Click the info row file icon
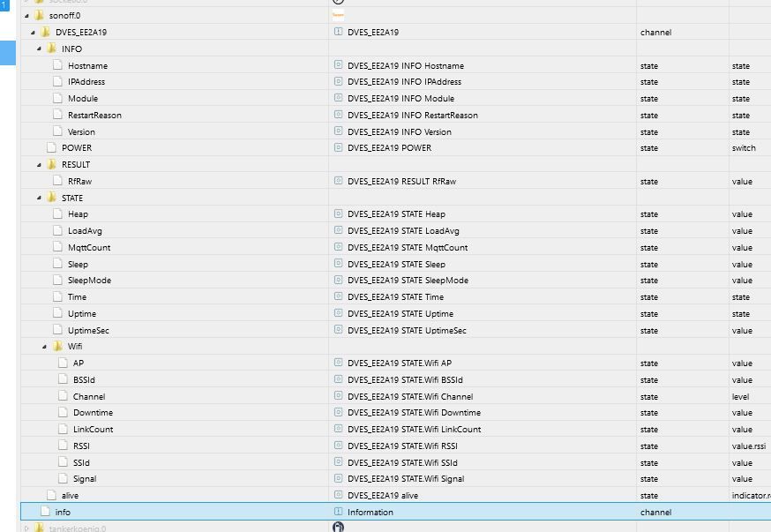 pyautogui.click(x=45, y=512)
